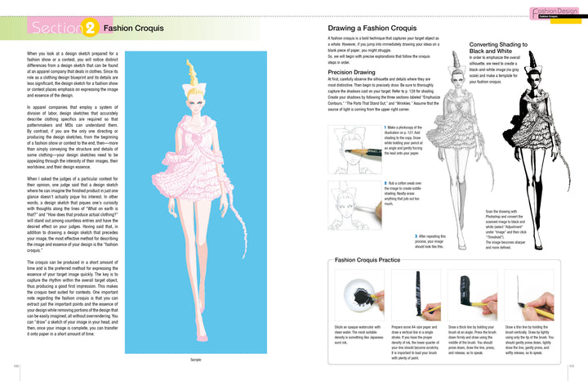Screen dimensions: 588x381
Task: Click the gray pencil-shaded croquis figure
Action: pyautogui.click(x=462, y=150)
